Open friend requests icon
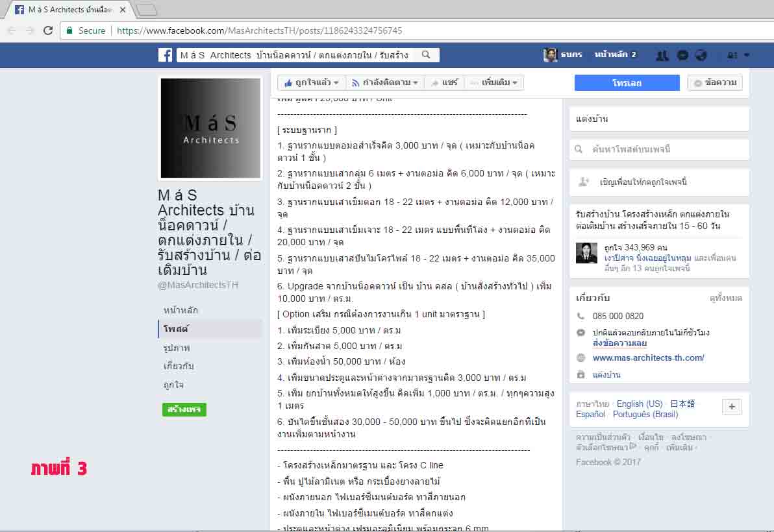This screenshot has height=532, width=774. coord(662,55)
